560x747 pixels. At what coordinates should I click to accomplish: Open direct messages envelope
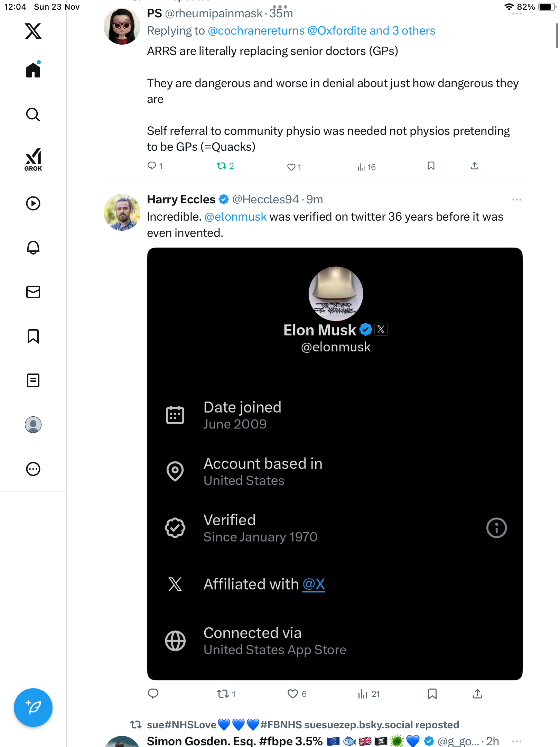click(x=33, y=292)
